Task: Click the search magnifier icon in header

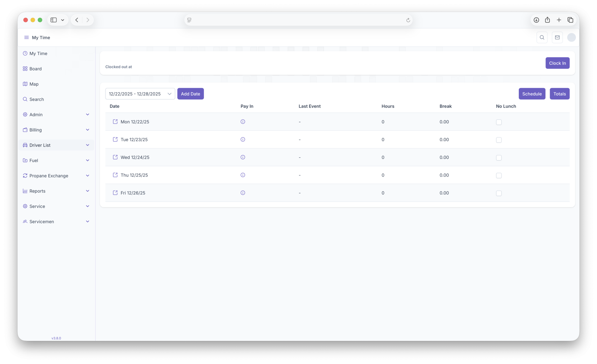Action: [x=542, y=38]
